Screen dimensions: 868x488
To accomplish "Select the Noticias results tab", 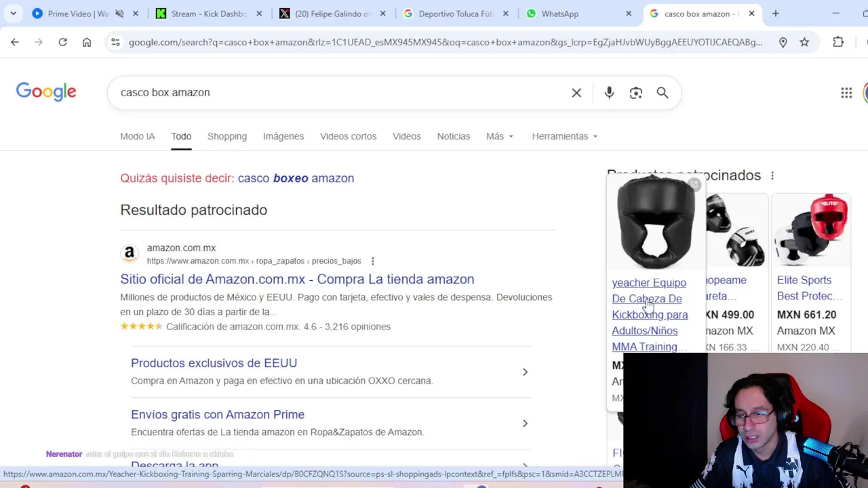I will point(454,136).
